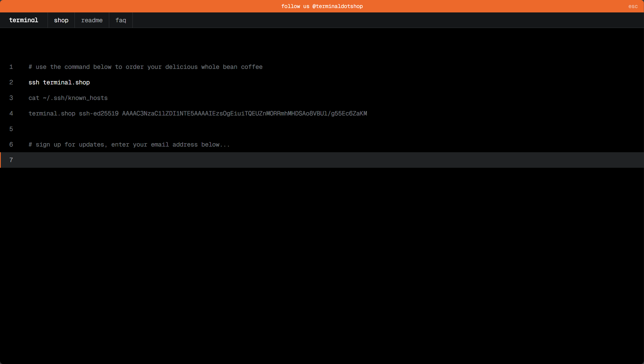Click the 'sign up for updates' comment
This screenshot has width=644, height=364.
tap(129, 144)
